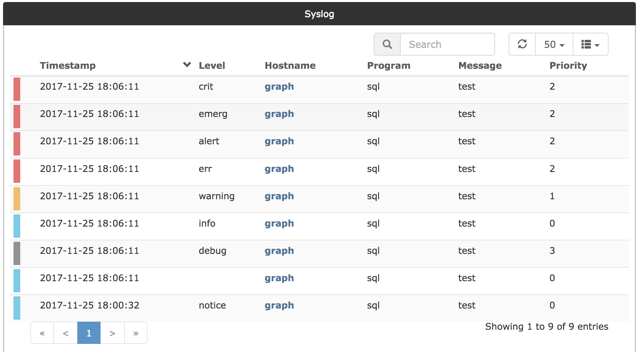Sort by Hostname column header
Image resolution: width=644 pixels, height=352 pixels.
(290, 65)
